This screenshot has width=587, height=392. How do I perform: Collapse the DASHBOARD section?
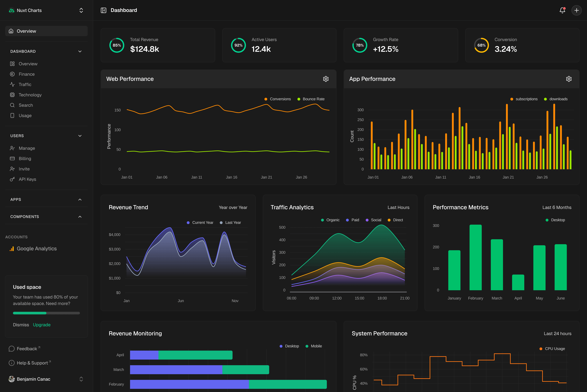tap(80, 51)
